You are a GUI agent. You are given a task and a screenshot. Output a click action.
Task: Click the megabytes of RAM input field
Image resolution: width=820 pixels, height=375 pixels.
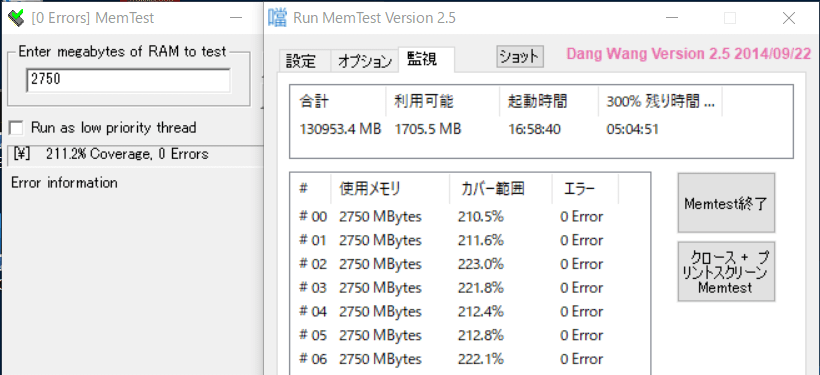click(x=128, y=80)
